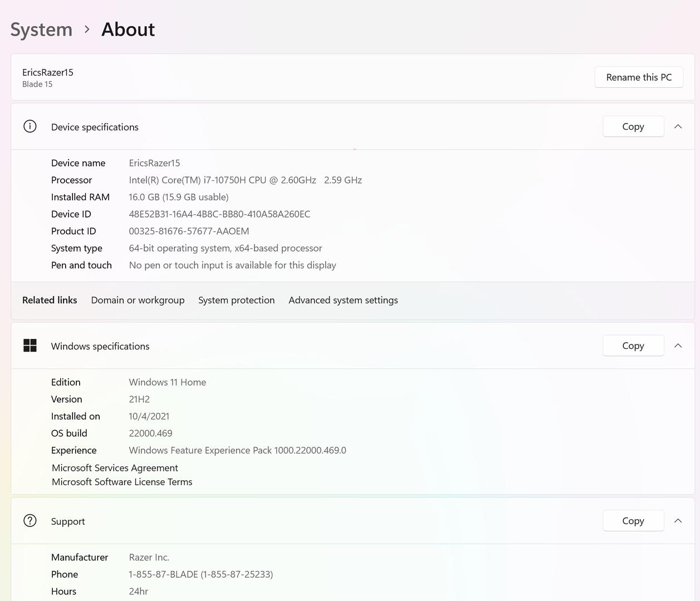Click the phone number 1-855-87-BLADE
Image resolution: width=700 pixels, height=601 pixels.
tap(200, 574)
